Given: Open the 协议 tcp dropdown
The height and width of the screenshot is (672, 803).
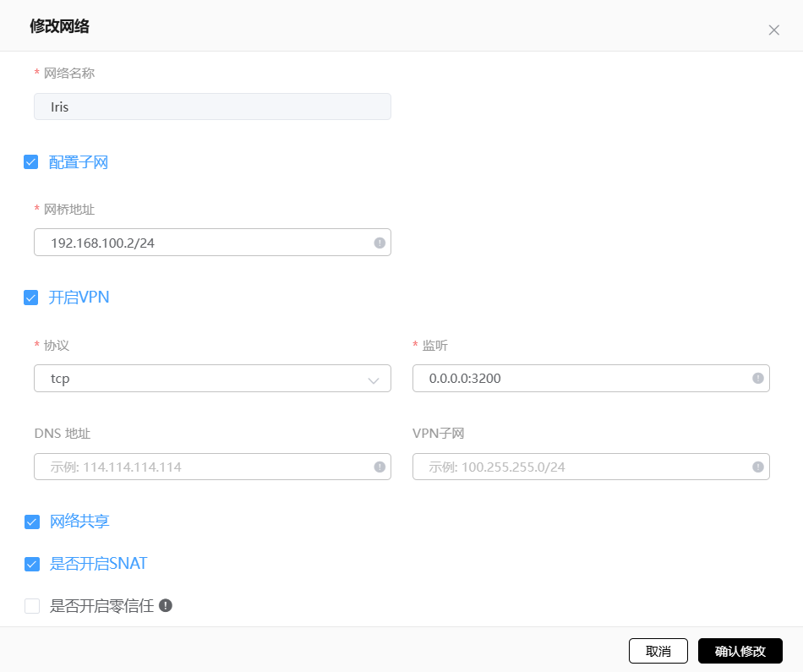Looking at the screenshot, I should [203, 379].
